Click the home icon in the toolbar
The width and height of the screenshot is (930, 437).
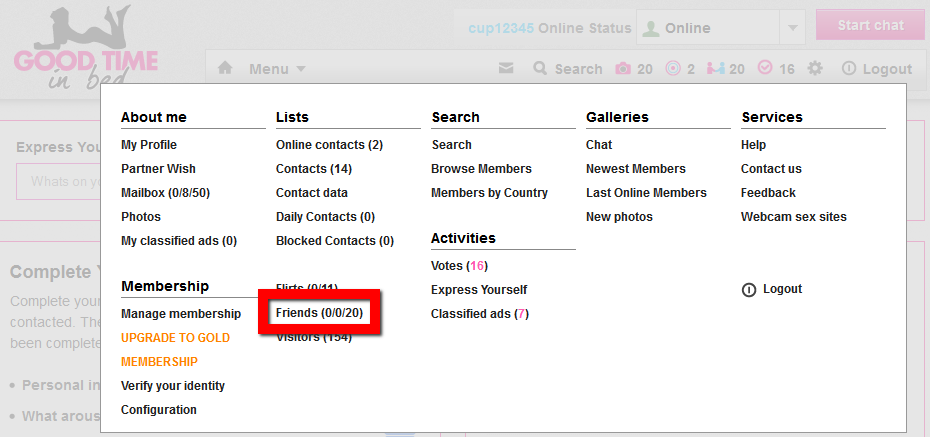click(x=225, y=69)
